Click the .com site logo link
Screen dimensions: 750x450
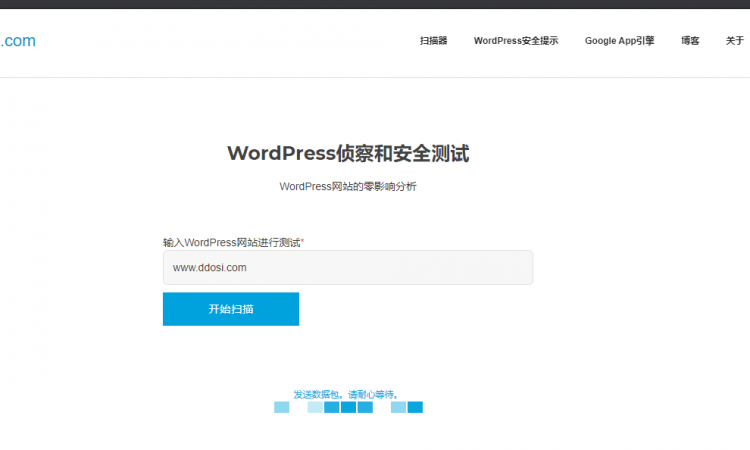(x=18, y=41)
